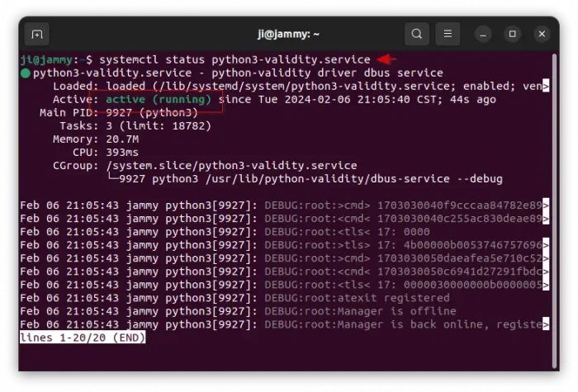578x392 pixels.
Task: Maximize the terminal window
Action: pyautogui.click(x=512, y=34)
